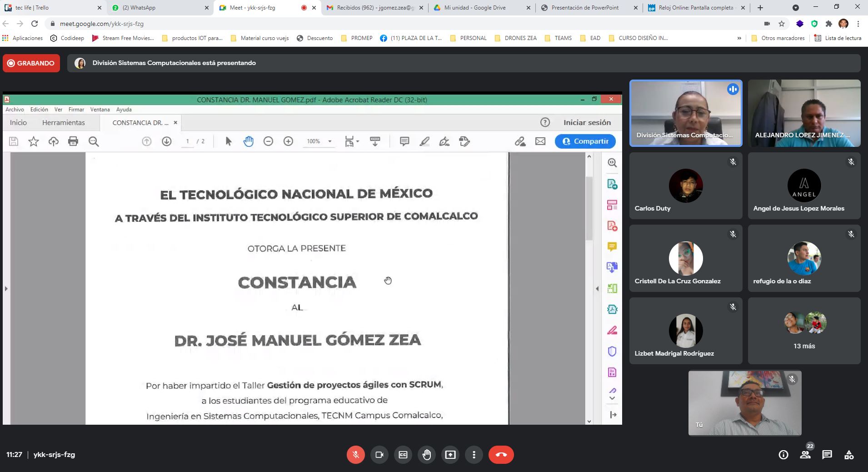This screenshot has height=472, width=868.
Task: Open the meeting details info icon
Action: [783, 455]
